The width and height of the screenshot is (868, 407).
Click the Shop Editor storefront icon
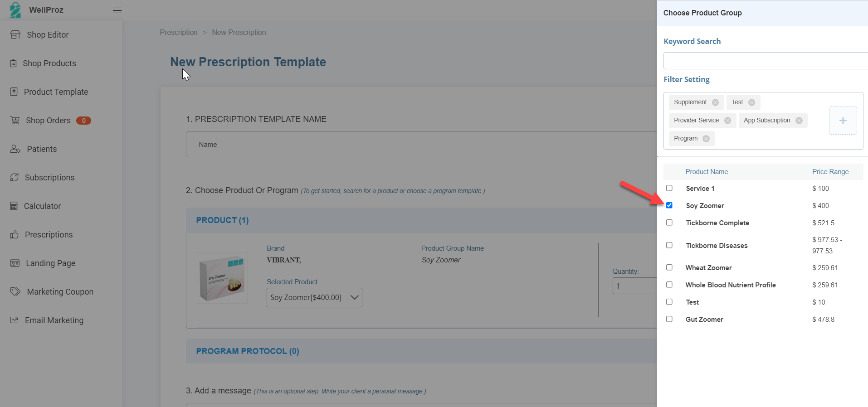(15, 34)
